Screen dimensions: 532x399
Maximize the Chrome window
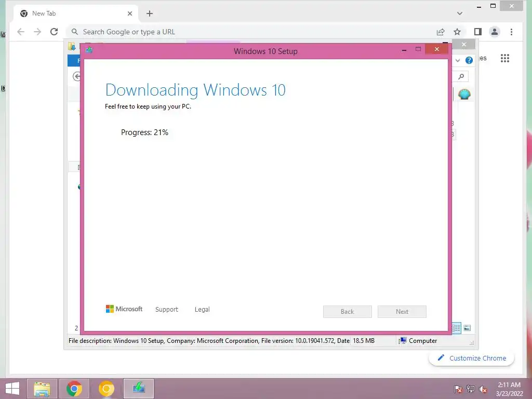tap(493, 6)
